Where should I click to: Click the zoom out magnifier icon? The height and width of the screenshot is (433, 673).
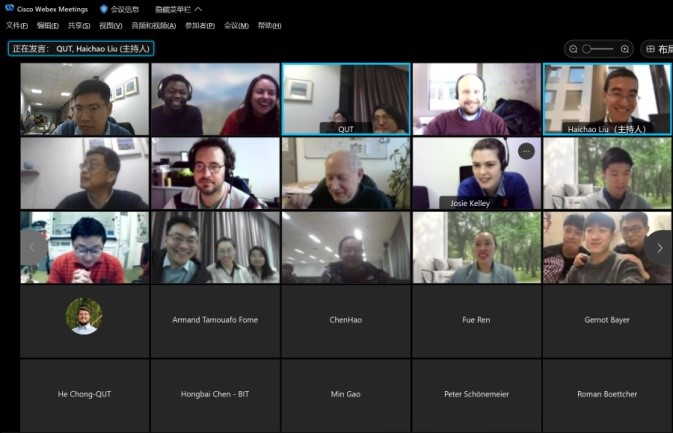point(574,48)
